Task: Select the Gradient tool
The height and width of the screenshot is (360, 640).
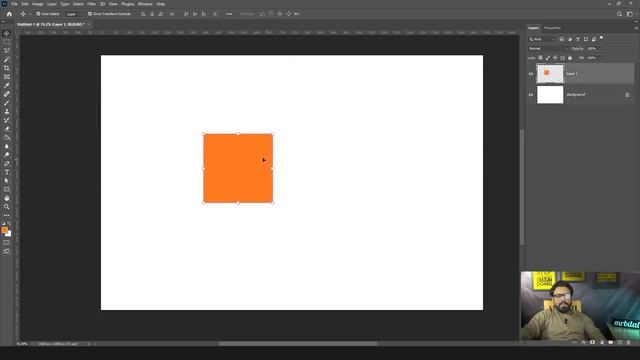Action: [x=7, y=138]
